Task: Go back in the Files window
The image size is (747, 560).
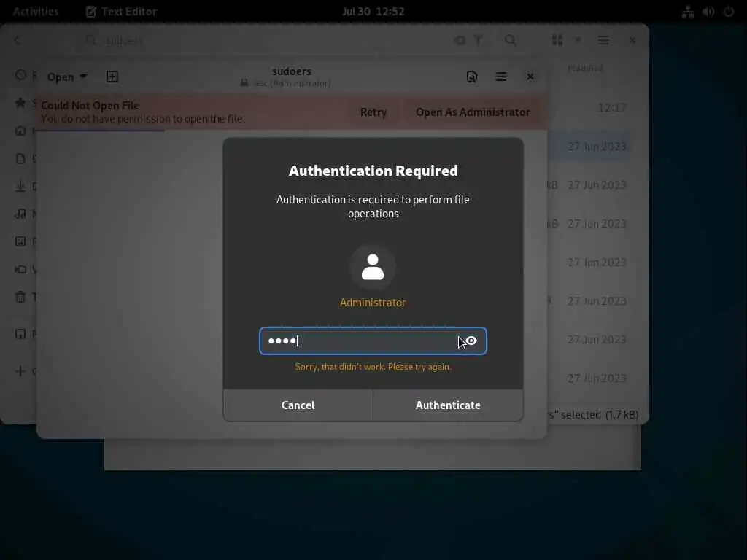Action: click(x=18, y=41)
